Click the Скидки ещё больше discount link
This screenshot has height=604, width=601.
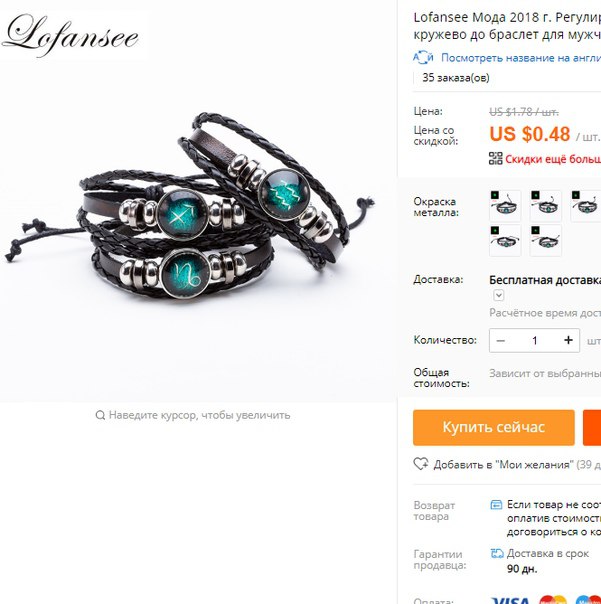click(553, 159)
